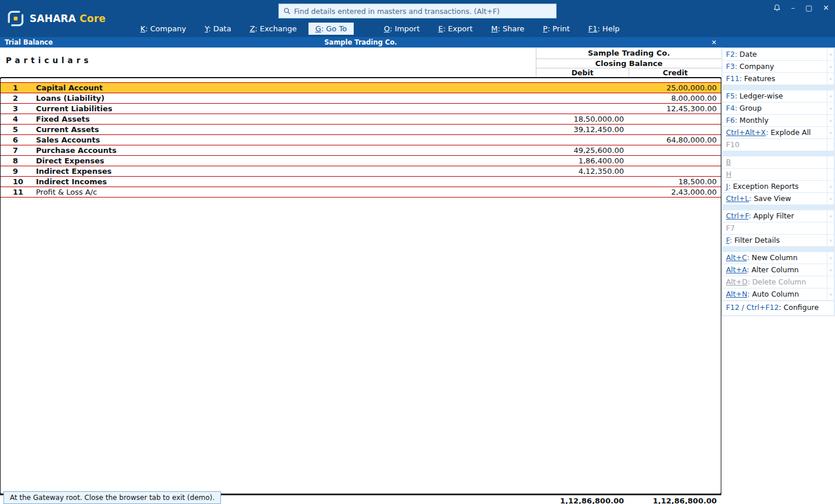
Task: Select the Current Liabilities row
Action: pyautogui.click(x=361, y=109)
